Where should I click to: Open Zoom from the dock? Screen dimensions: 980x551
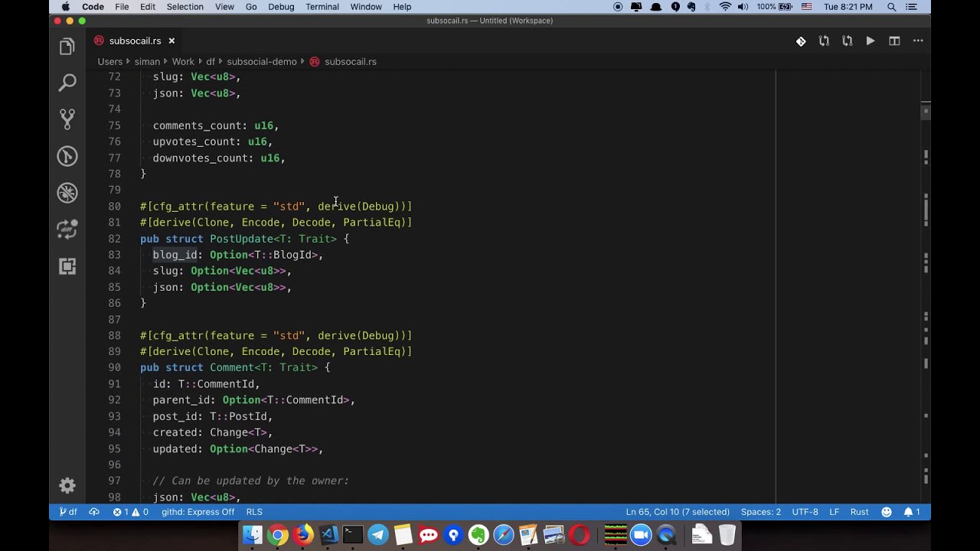[x=641, y=535]
